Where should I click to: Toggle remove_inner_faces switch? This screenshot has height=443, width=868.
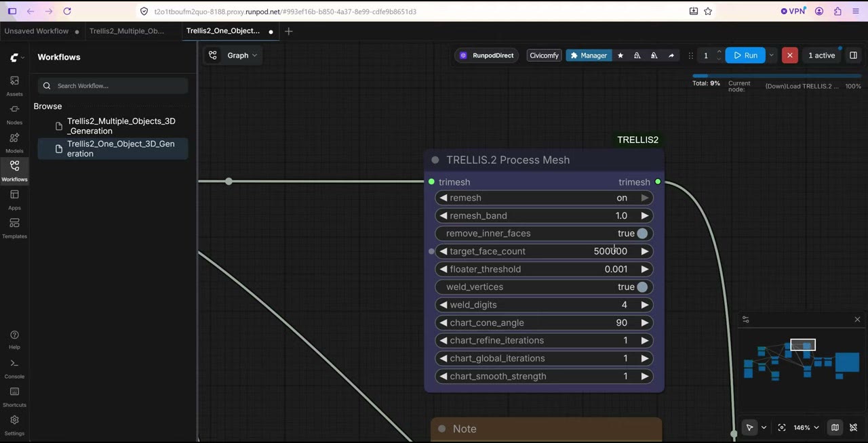[x=642, y=234]
